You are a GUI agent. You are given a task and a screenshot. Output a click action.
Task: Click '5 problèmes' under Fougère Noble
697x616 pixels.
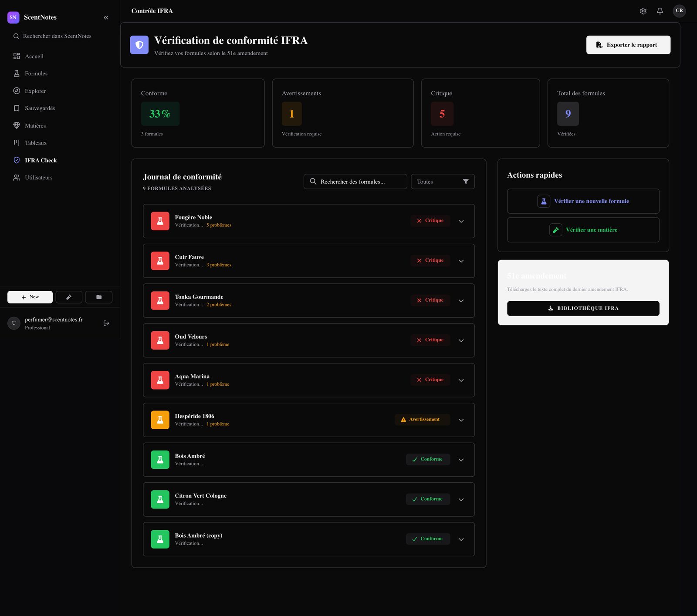click(219, 225)
